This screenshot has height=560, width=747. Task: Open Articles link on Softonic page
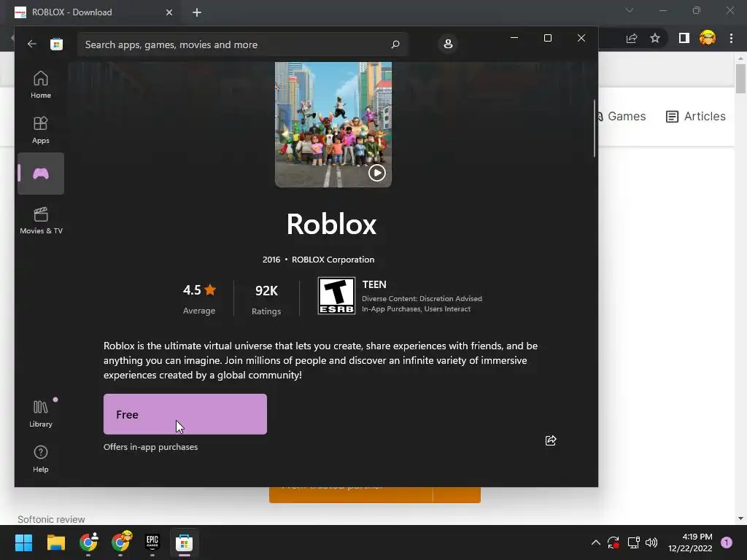[x=695, y=116]
